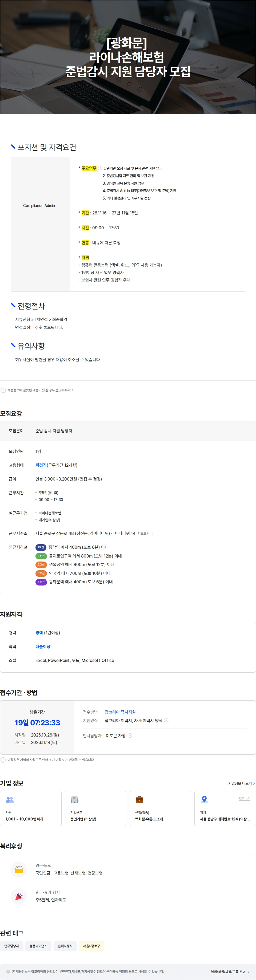Screen dimensions: 256x980
Task: Click the 3호선 badge for 경복궁역
Action: tap(41, 564)
